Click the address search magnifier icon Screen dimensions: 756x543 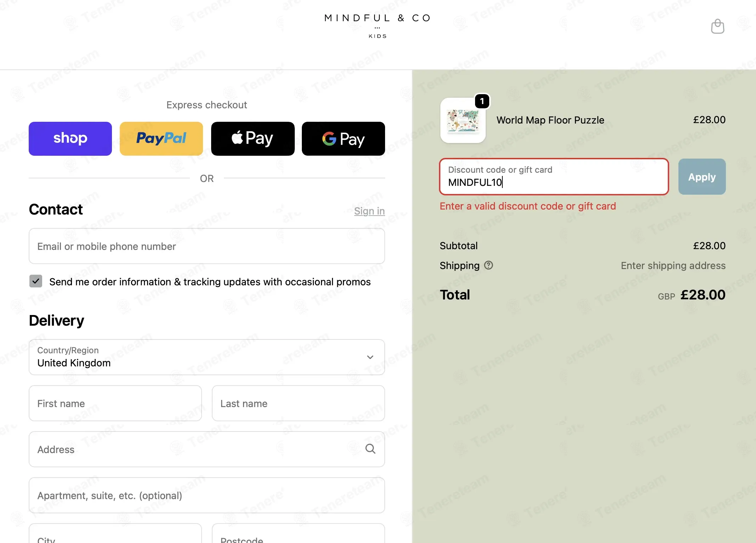click(370, 449)
